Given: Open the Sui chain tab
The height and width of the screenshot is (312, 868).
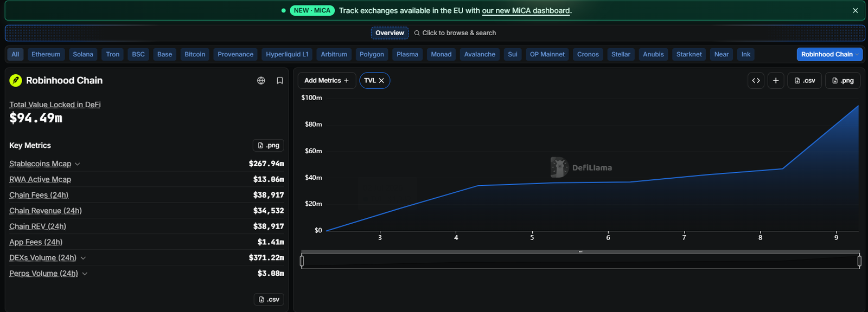Looking at the screenshot, I should point(513,54).
